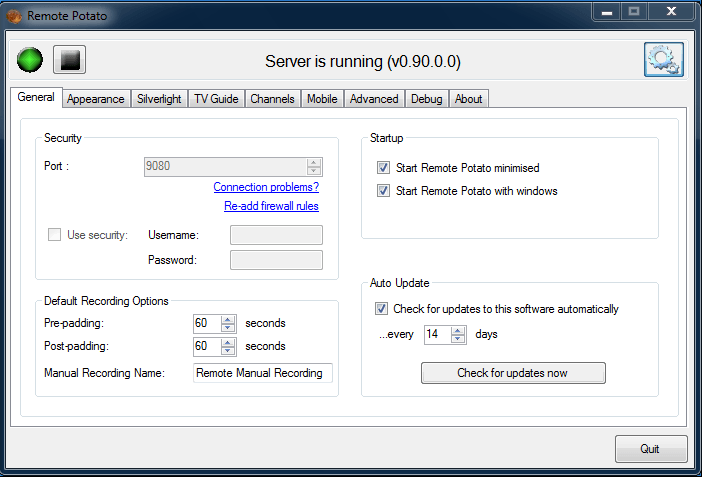The width and height of the screenshot is (702, 477).
Task: Toggle Start Remote Potato minimised
Action: [x=383, y=168]
